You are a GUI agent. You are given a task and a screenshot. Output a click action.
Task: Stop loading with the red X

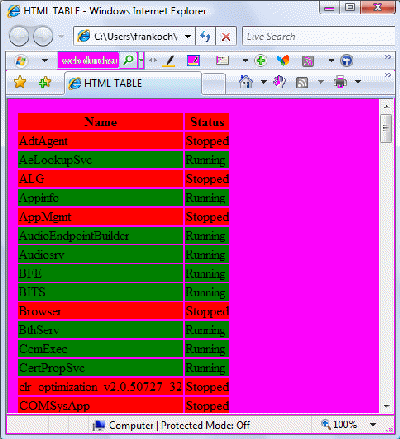click(226, 36)
